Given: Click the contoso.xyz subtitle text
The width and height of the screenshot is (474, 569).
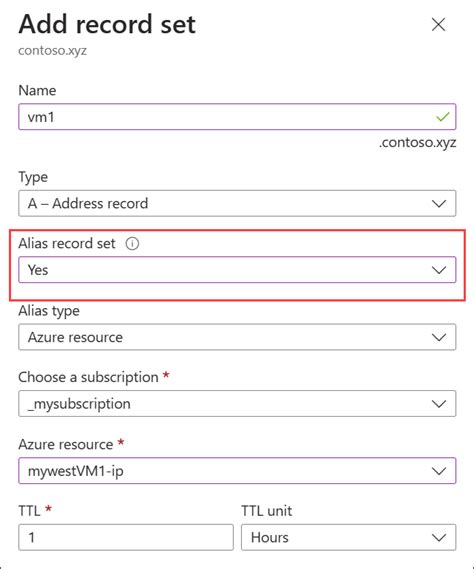Looking at the screenshot, I should [x=53, y=50].
